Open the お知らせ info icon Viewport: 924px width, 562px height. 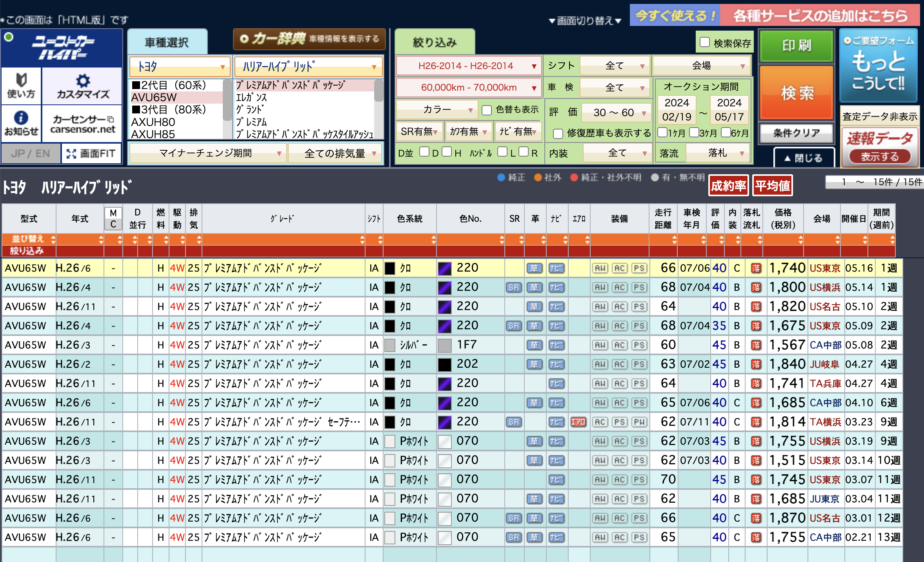21,123
